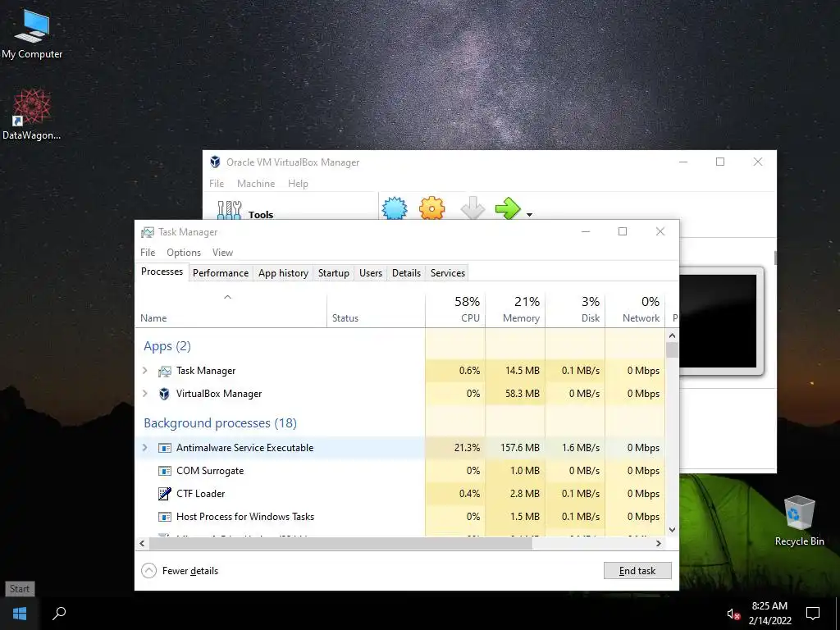Screen dimensions: 840x630
Task: Sort by the Status column header
Action: [x=376, y=309]
